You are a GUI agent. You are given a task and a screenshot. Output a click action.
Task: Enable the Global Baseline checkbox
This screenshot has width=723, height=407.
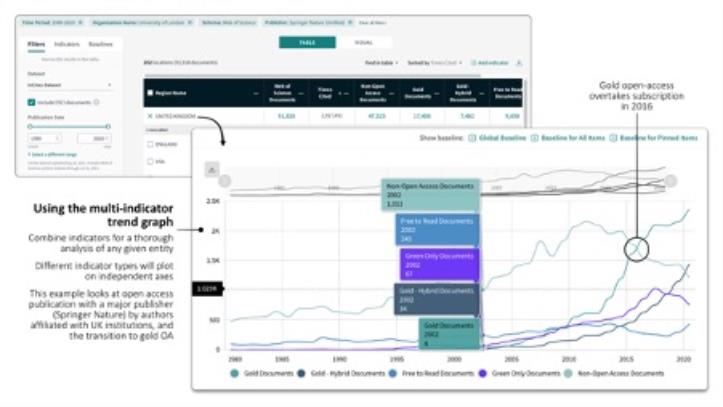point(472,138)
